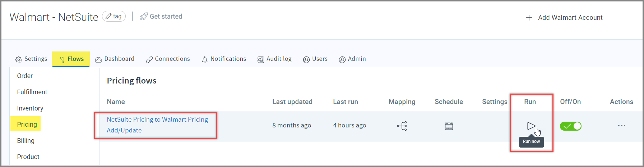
Task: Click Add Walmart Account
Action: tap(564, 18)
